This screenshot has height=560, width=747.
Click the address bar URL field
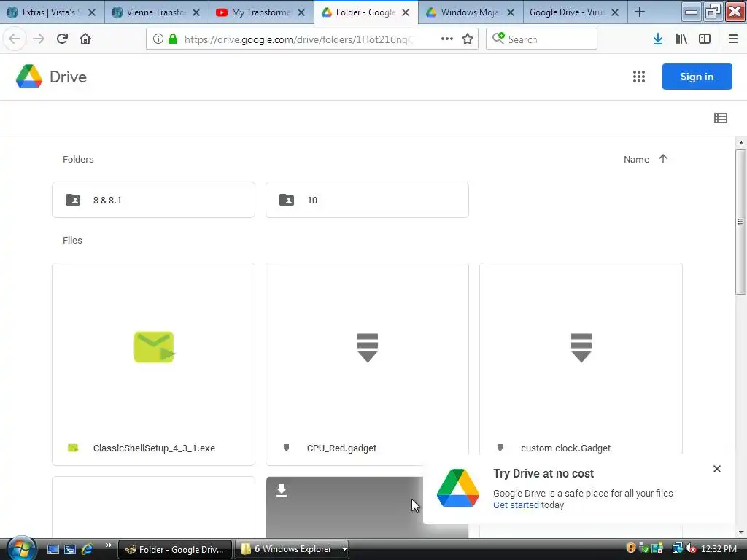tap(298, 39)
